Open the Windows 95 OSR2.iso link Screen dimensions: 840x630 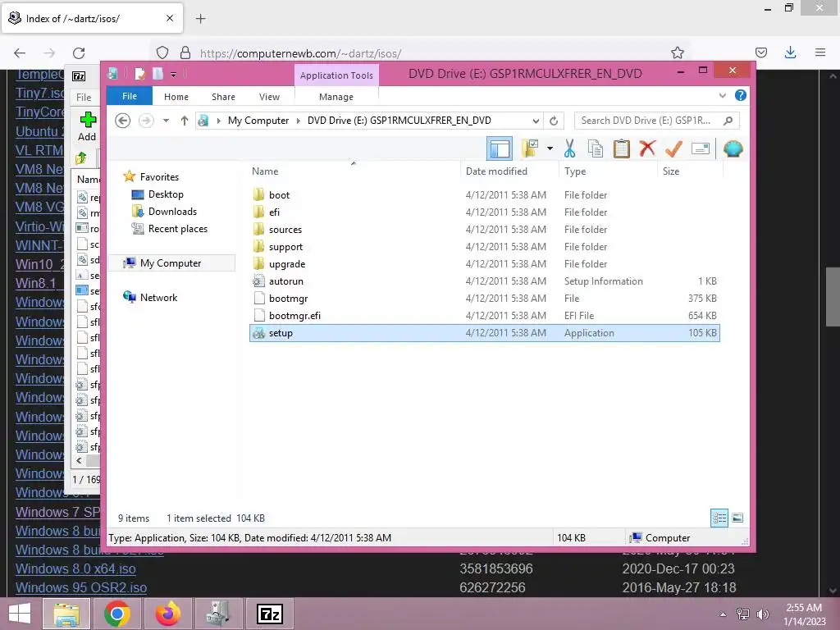tap(81, 587)
